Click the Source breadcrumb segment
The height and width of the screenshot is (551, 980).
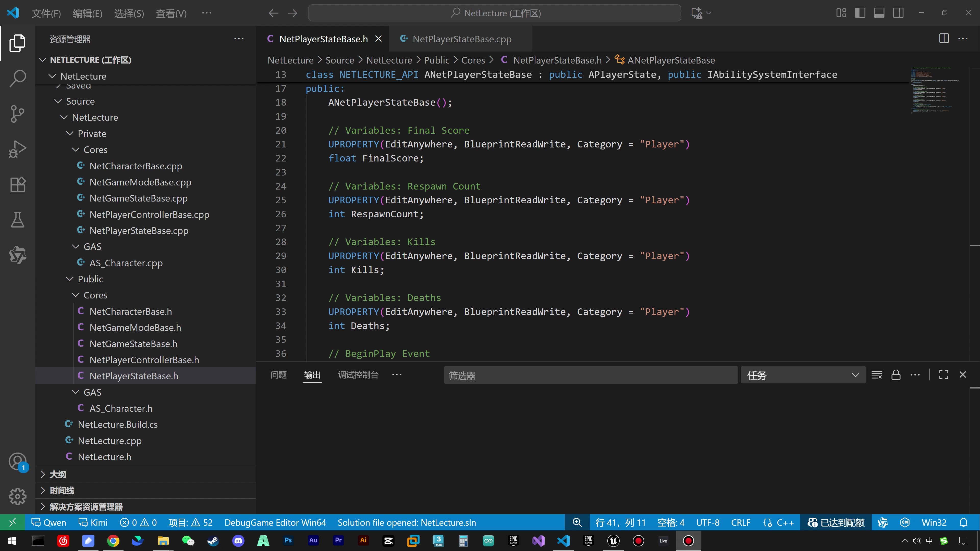[x=340, y=60]
